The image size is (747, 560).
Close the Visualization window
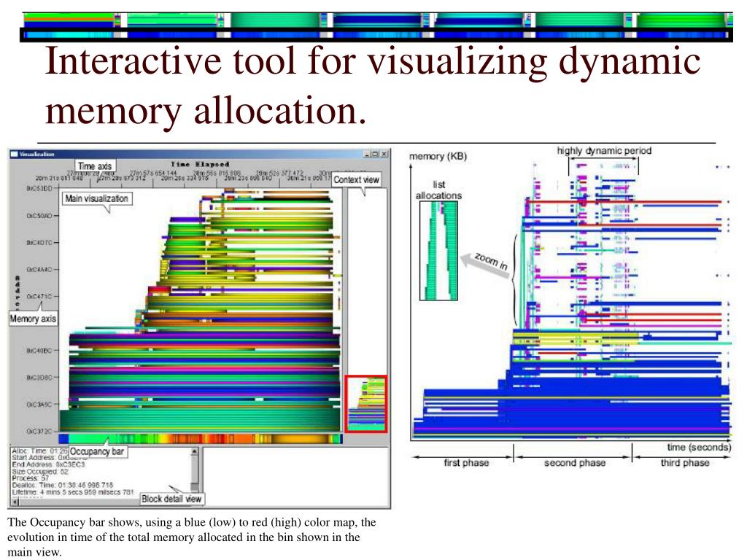[384, 154]
